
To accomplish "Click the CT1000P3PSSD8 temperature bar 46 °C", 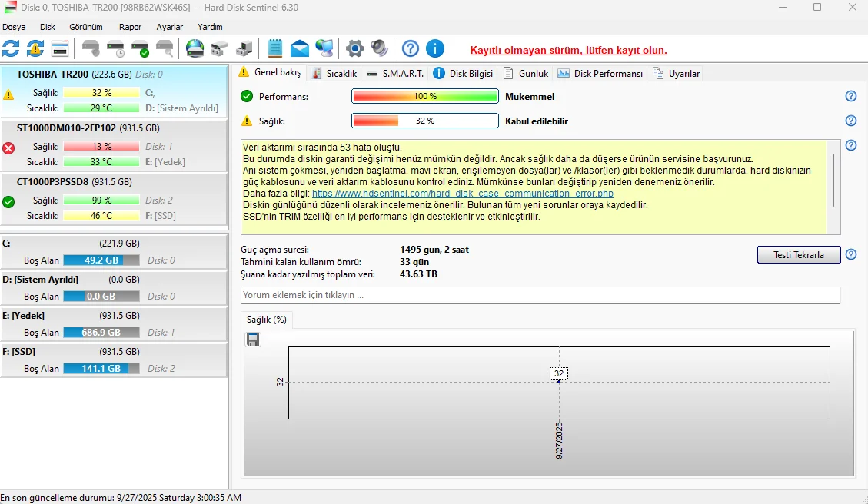I will tap(101, 216).
